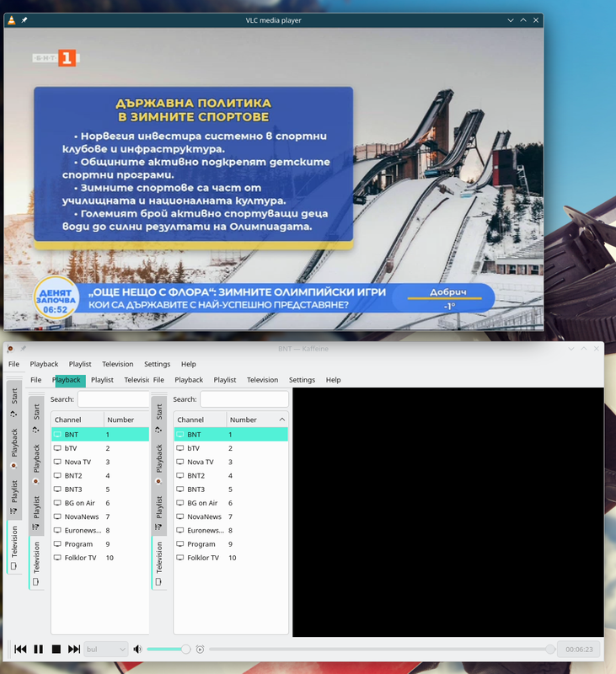616x674 pixels.
Task: Open Playlist in Kaffeine's topmost menu bar
Action: click(80, 364)
